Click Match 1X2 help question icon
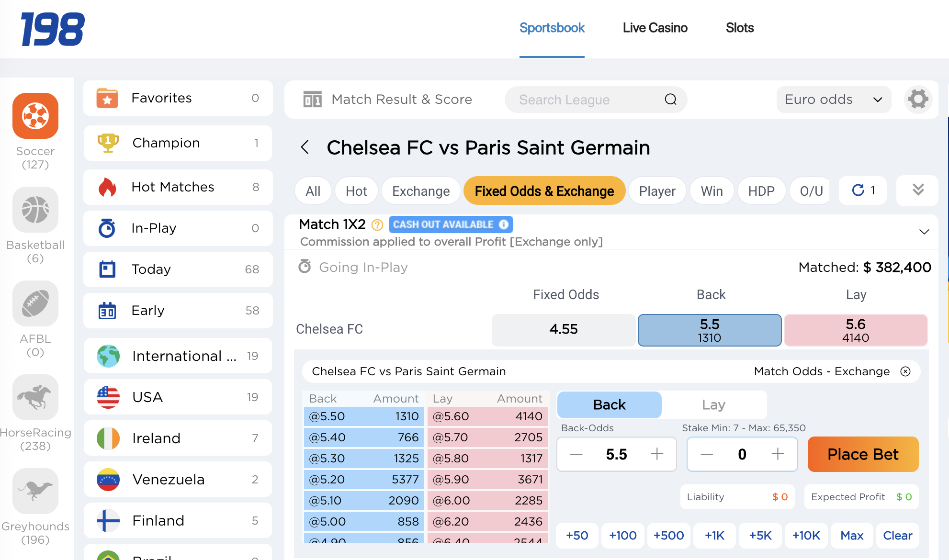This screenshot has height=560, width=949. click(377, 224)
